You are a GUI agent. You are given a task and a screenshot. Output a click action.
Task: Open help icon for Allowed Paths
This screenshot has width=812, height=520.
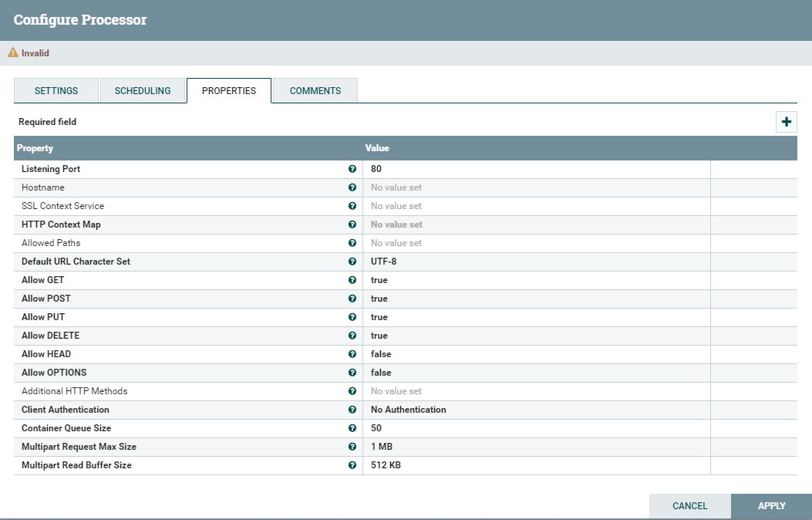tap(352, 243)
